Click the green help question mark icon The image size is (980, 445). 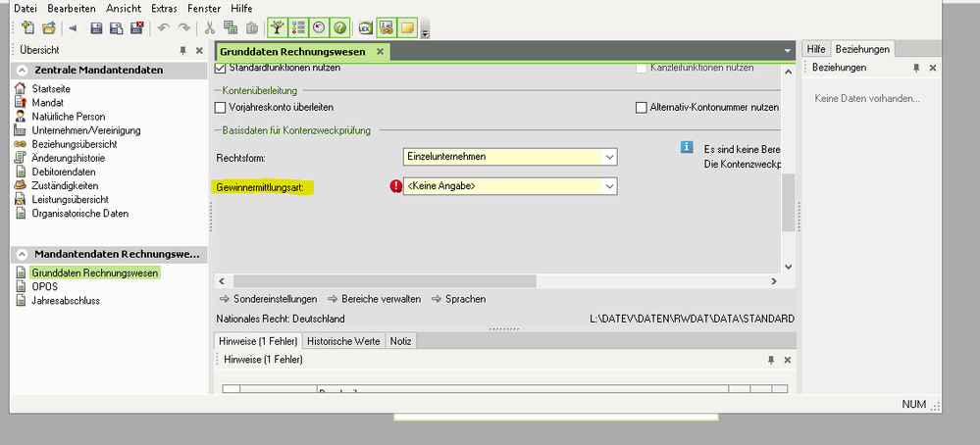pos(338,27)
